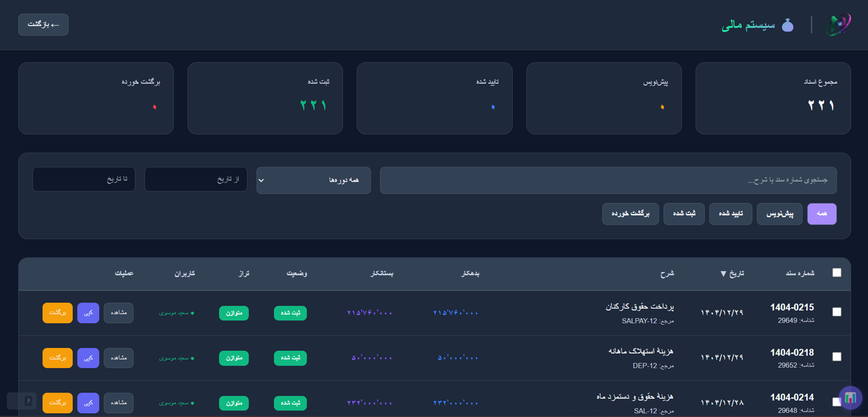
Task: Click the app logo in the header
Action: pyautogui.click(x=838, y=25)
